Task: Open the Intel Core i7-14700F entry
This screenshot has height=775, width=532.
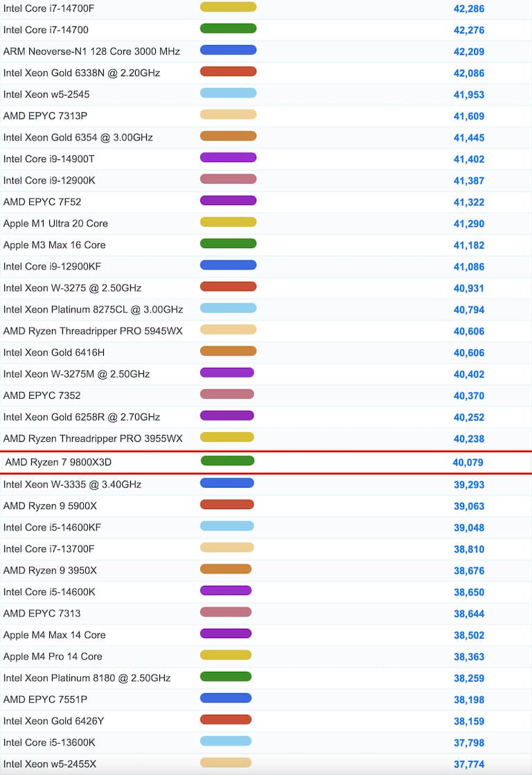Action: click(x=48, y=8)
